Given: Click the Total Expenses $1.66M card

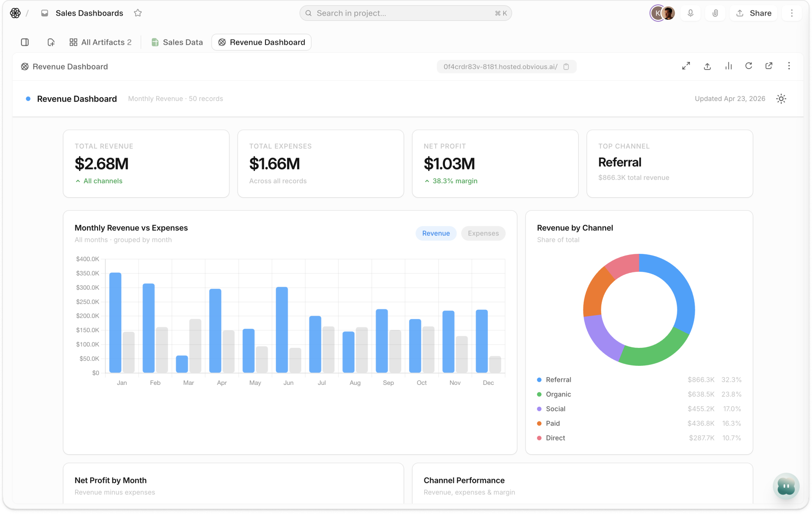Looking at the screenshot, I should [x=321, y=163].
